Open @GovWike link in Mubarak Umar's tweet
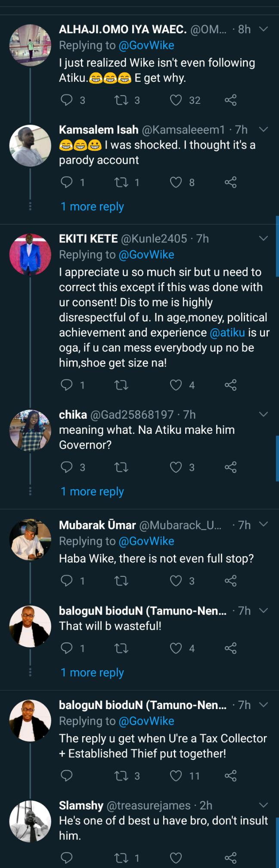 click(146, 541)
